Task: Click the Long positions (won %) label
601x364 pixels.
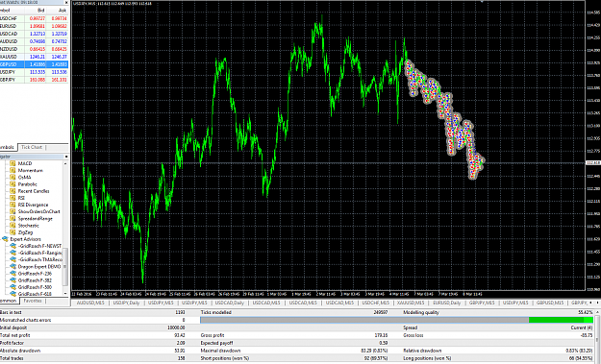Action: pos(427,358)
